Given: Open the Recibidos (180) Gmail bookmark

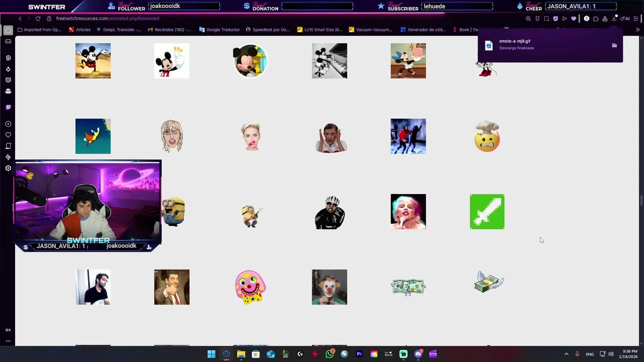Looking at the screenshot, I should (x=169, y=30).
